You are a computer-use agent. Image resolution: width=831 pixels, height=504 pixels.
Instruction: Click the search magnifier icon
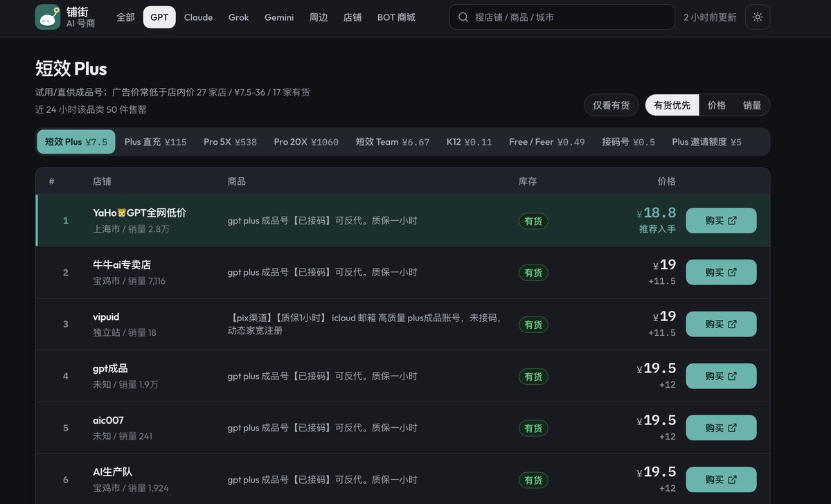[x=463, y=17]
